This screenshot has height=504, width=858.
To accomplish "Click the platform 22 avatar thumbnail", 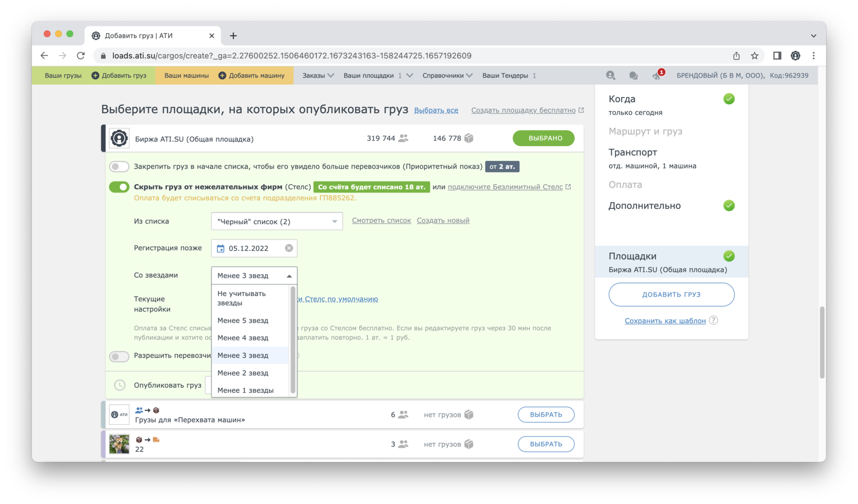I will 119,444.
